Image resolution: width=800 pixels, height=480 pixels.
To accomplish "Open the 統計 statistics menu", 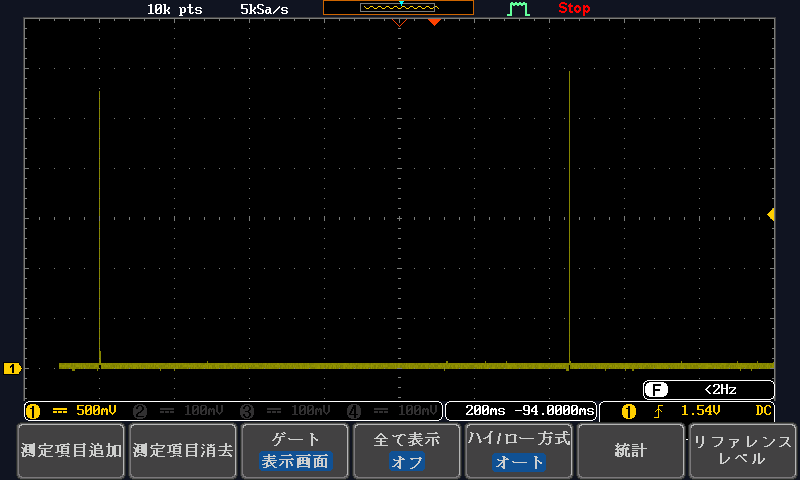I will click(631, 451).
